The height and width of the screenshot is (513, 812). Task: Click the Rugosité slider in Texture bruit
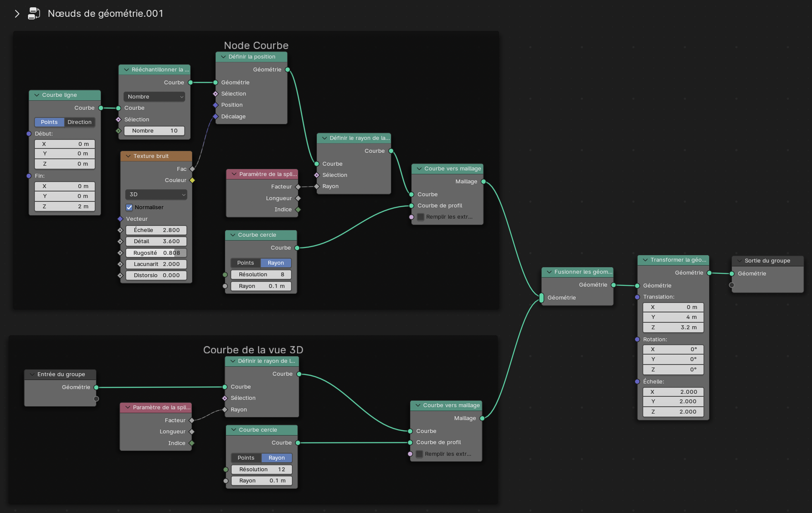(x=156, y=253)
